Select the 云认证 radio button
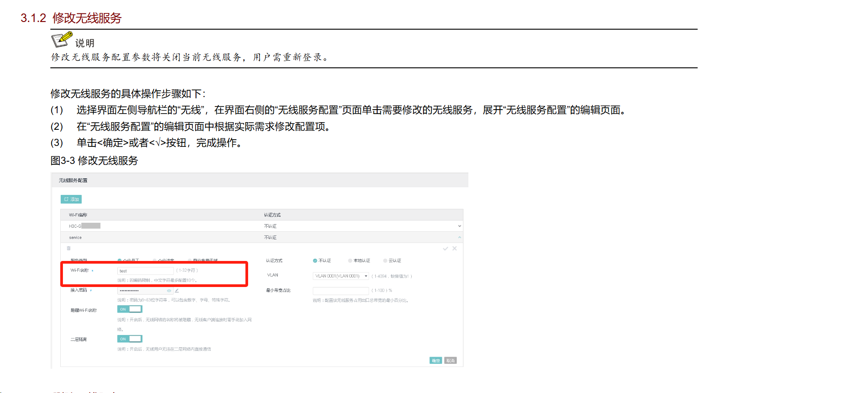 click(385, 261)
